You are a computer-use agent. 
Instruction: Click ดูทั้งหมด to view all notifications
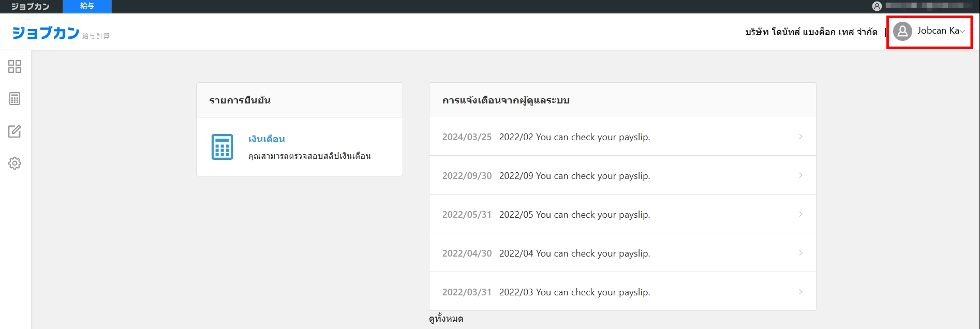(446, 319)
